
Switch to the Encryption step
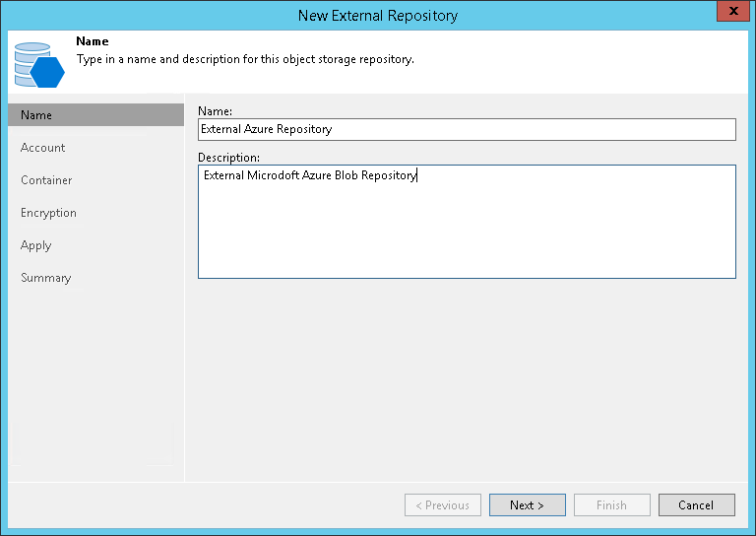[48, 213]
